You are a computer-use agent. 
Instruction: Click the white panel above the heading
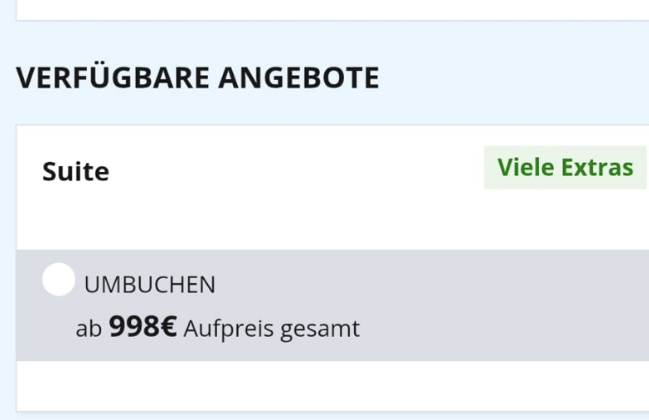[332, 9]
